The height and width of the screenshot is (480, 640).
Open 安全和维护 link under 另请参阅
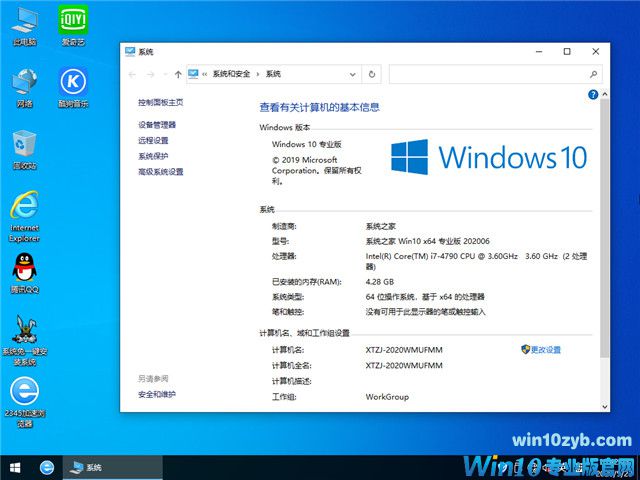157,394
